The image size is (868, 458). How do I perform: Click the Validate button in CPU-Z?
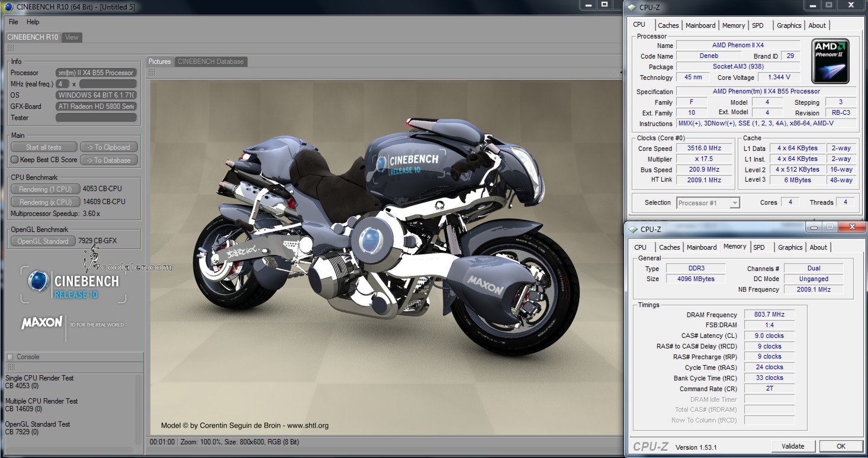[793, 446]
